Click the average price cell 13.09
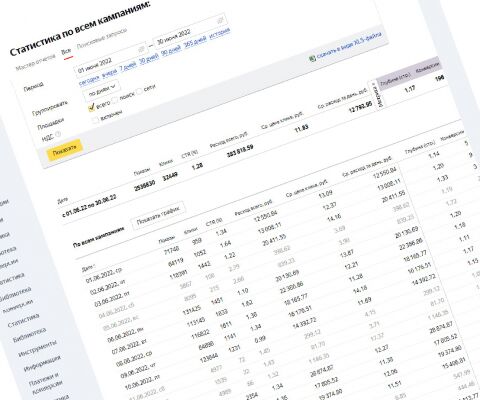The height and width of the screenshot is (400, 480). click(325, 194)
